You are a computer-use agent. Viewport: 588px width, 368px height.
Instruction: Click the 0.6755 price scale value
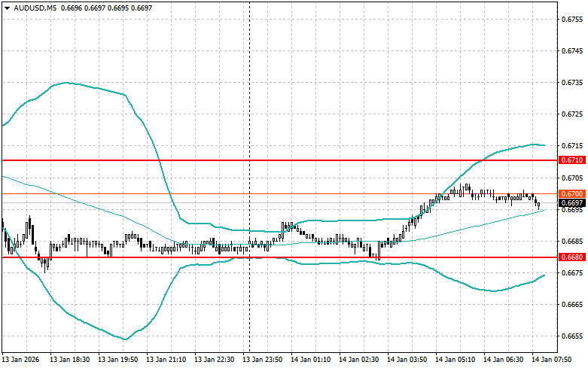[x=572, y=19]
